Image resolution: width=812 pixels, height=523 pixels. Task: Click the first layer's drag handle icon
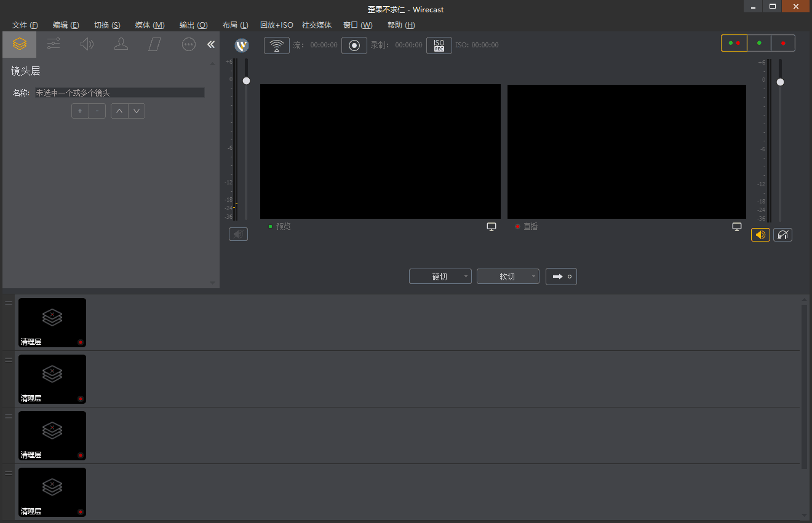[9, 303]
